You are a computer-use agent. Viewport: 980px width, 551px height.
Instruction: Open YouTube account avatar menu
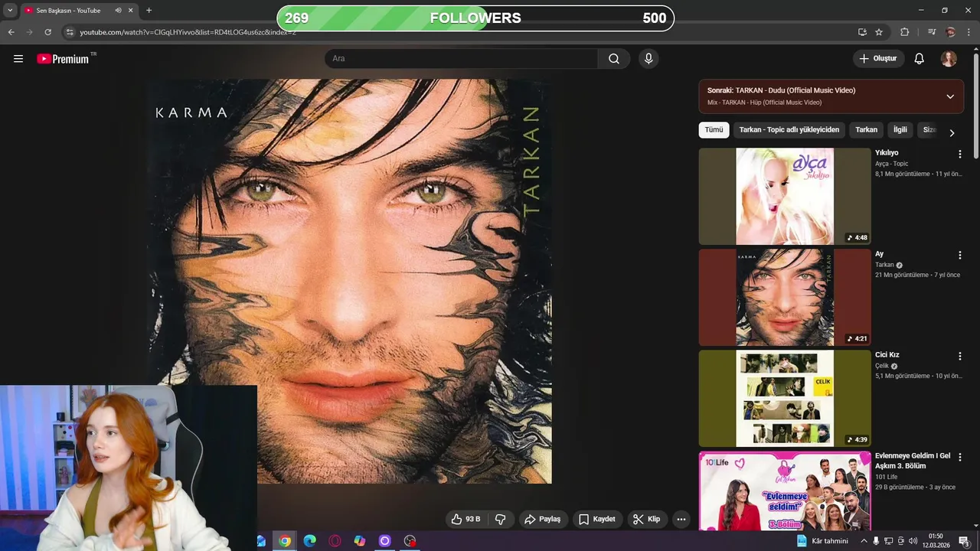(949, 59)
